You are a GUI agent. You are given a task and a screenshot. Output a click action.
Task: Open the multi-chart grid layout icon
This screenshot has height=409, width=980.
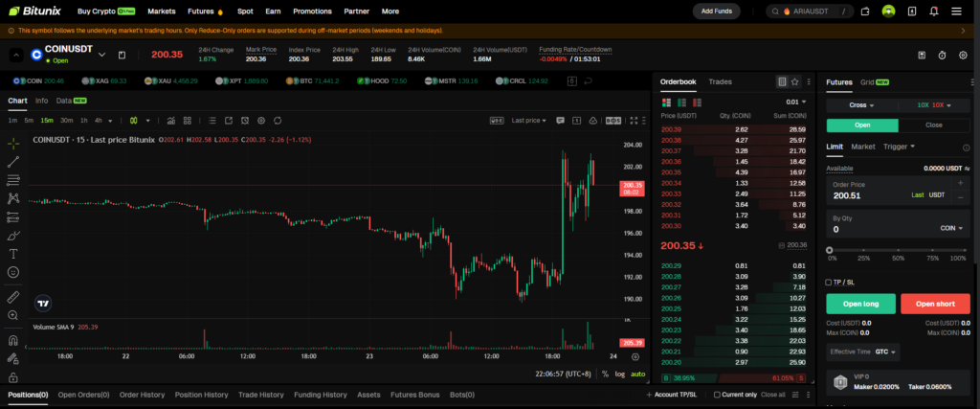click(188, 120)
